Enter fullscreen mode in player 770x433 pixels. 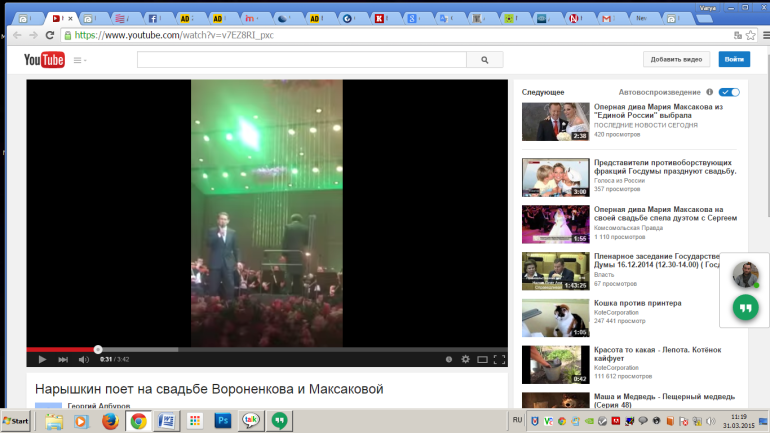coord(499,359)
